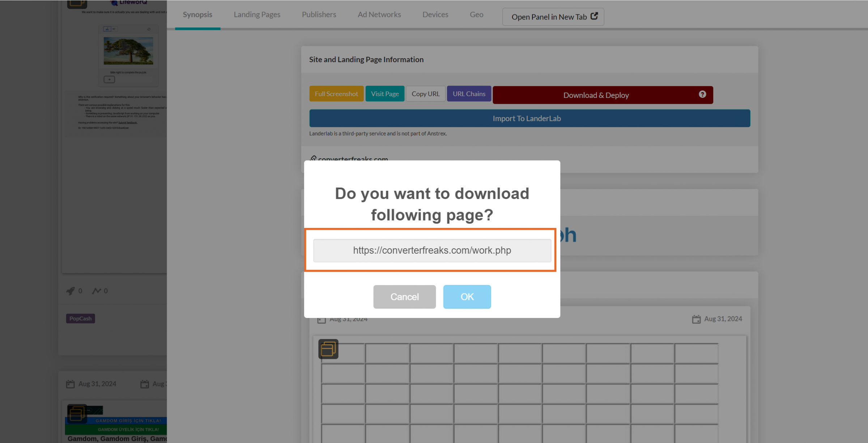Select the Synopsis tab
The width and height of the screenshot is (868, 443).
coord(197,14)
